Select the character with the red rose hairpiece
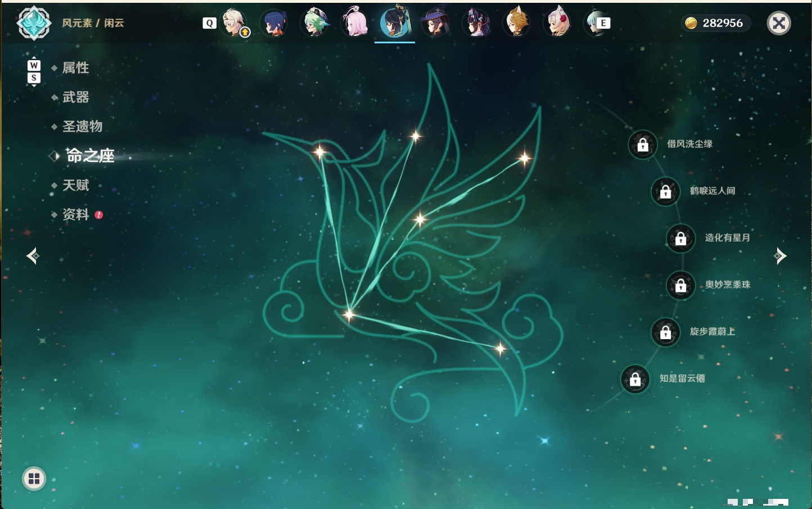Image resolution: width=812 pixels, height=509 pixels. [557, 23]
